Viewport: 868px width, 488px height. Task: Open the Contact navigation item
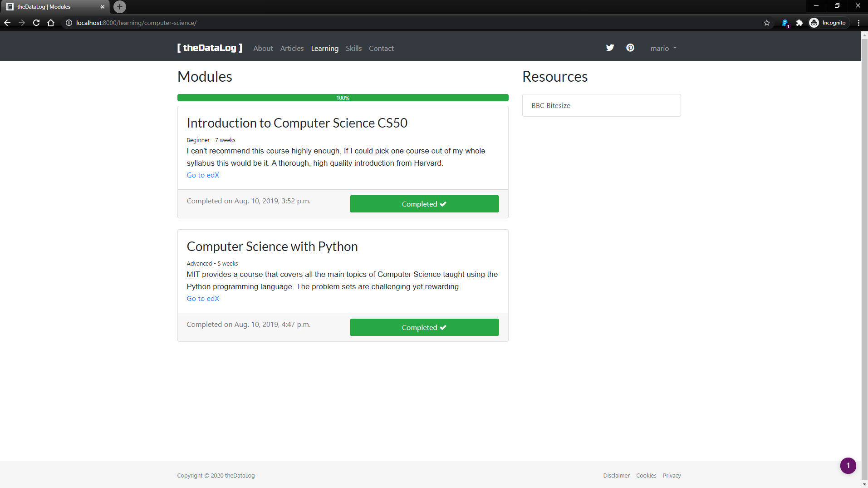tap(381, 48)
